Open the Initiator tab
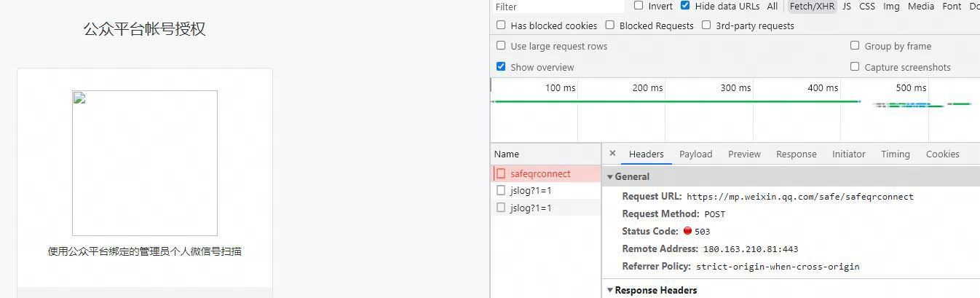Screen dimensions: 980x298 pyautogui.click(x=849, y=154)
